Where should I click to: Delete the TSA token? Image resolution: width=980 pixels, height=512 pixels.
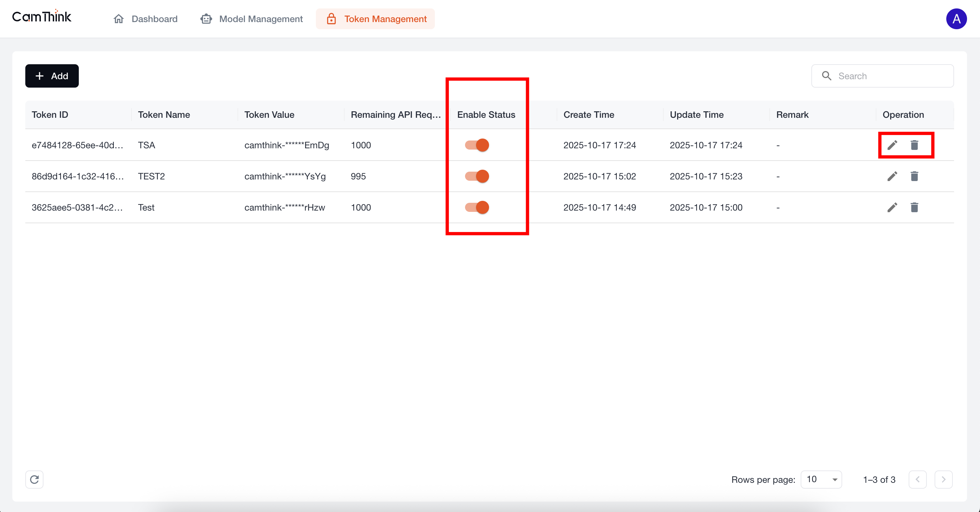click(x=915, y=145)
